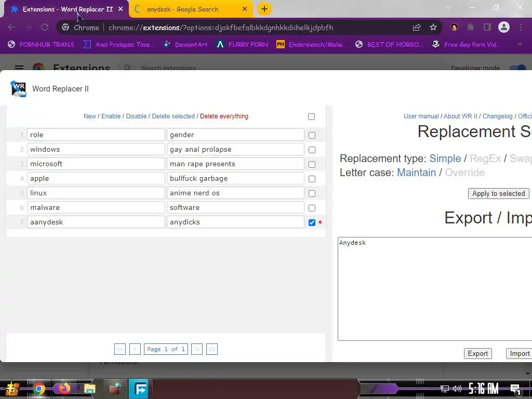The width and height of the screenshot is (532, 399).
Task: Check the box for the apple row
Action: click(312, 179)
